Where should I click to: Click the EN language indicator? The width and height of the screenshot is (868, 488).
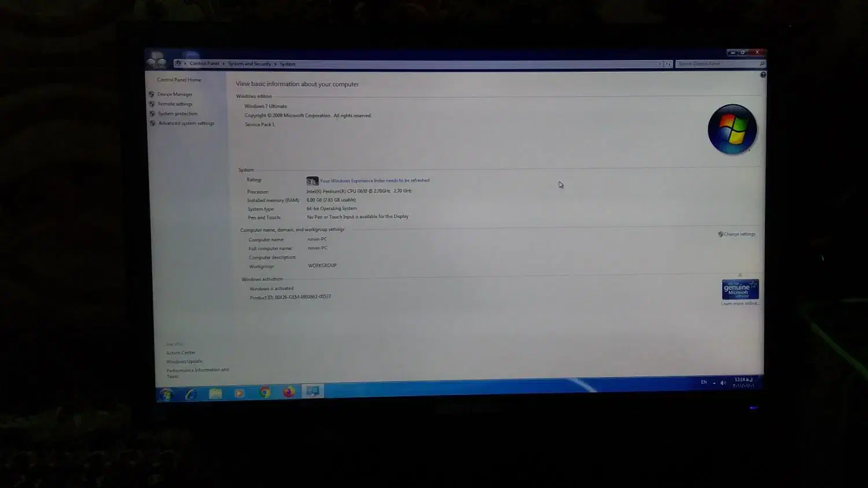pyautogui.click(x=704, y=382)
